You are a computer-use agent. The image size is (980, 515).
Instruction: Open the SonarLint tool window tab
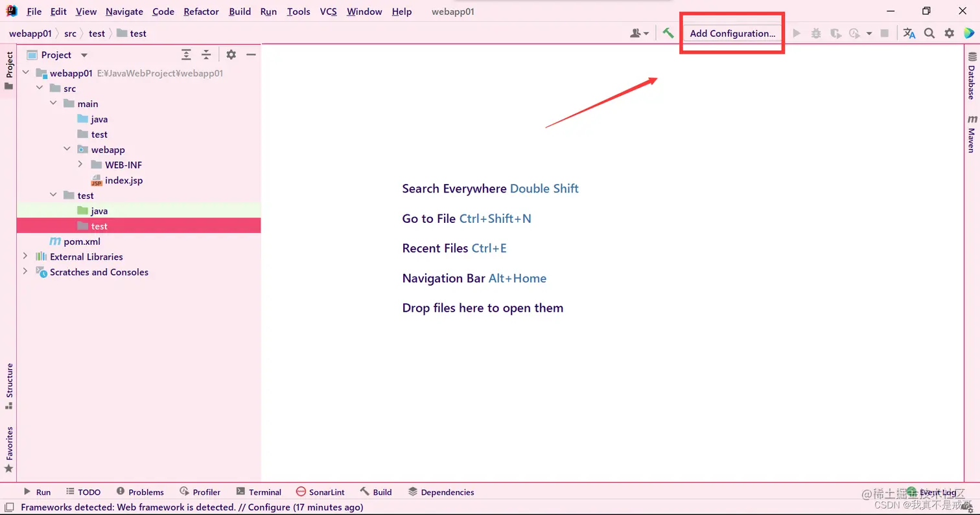tap(320, 492)
